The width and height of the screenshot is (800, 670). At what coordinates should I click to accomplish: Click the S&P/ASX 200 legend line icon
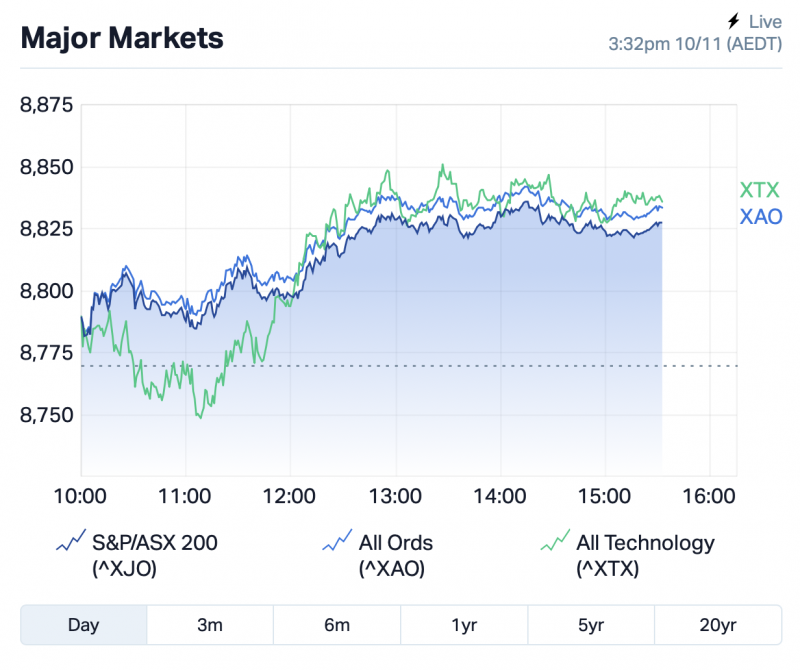[70, 543]
